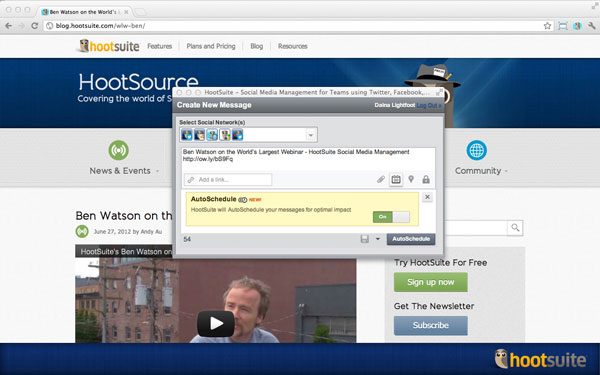Viewport: 600px width, 375px height.
Task: Click the browser back arrow
Action: [x=8, y=26]
